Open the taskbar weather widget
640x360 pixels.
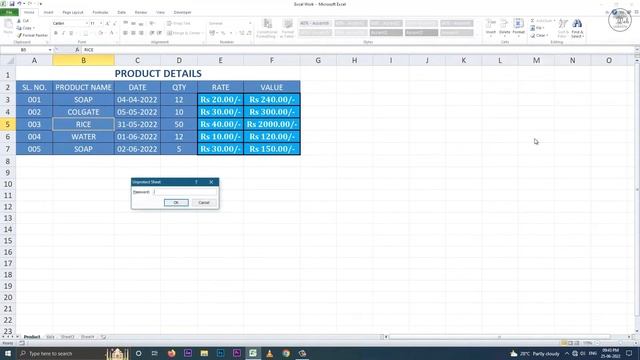click(535, 353)
